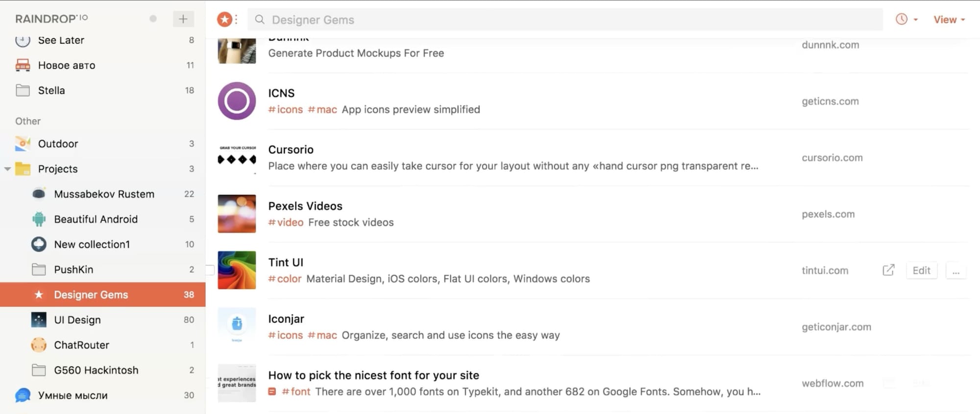980x414 pixels.
Task: Open the webflow font article thumbnail
Action: (237, 383)
